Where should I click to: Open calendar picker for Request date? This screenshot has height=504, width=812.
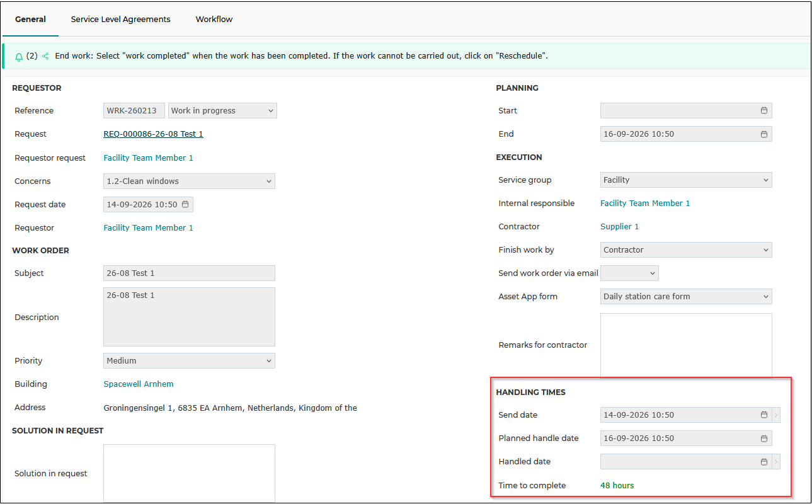pyautogui.click(x=185, y=204)
